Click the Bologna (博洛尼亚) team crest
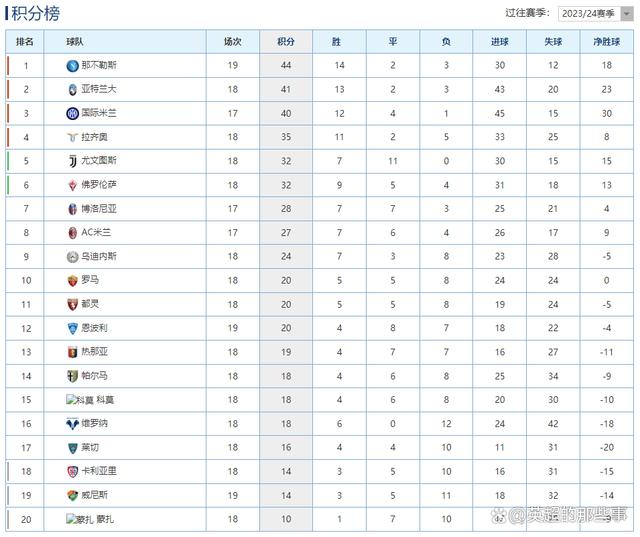 click(72, 208)
